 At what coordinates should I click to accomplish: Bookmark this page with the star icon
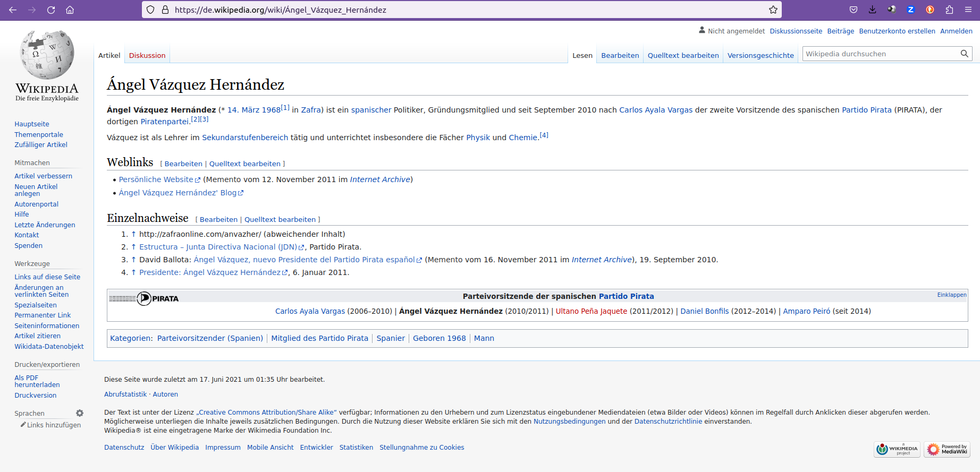point(773,10)
